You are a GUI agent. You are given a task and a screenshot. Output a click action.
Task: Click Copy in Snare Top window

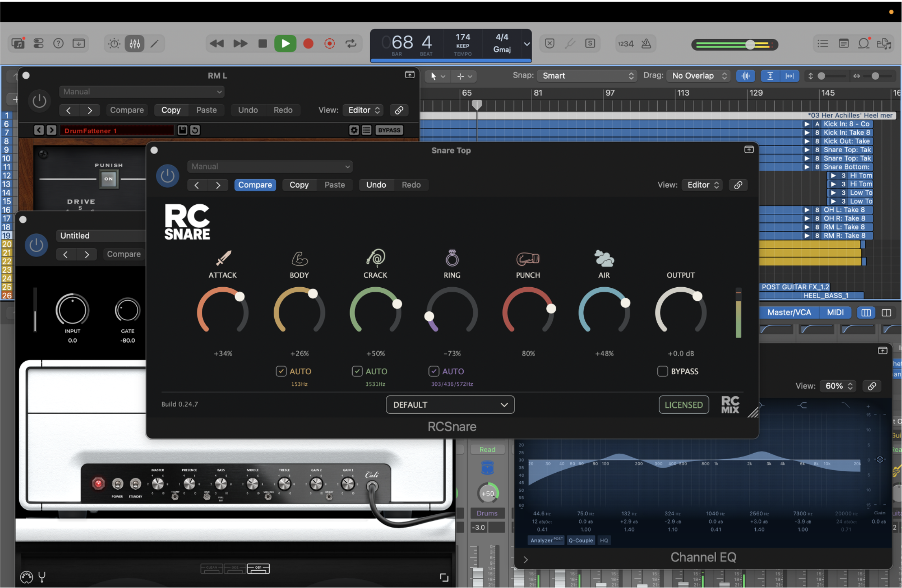[299, 185]
